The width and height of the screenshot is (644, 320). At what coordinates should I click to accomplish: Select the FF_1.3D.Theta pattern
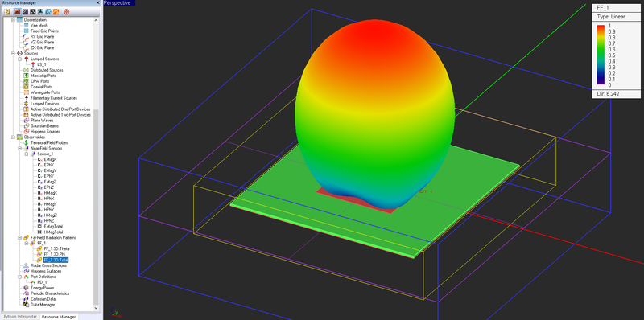click(x=56, y=248)
